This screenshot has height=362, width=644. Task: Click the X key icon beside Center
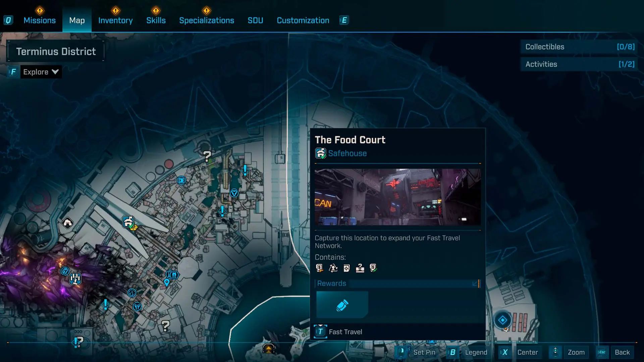pyautogui.click(x=504, y=352)
